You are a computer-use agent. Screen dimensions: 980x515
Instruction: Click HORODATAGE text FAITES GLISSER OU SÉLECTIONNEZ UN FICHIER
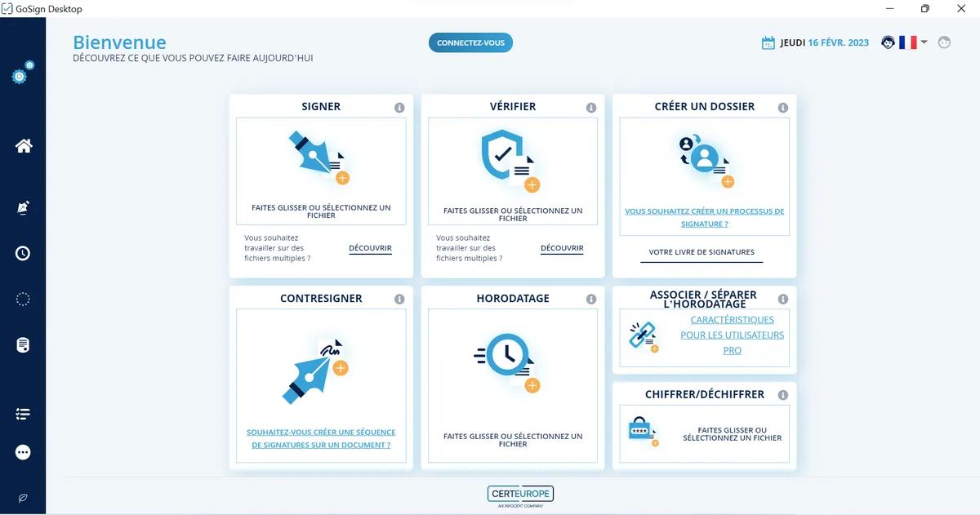point(513,440)
